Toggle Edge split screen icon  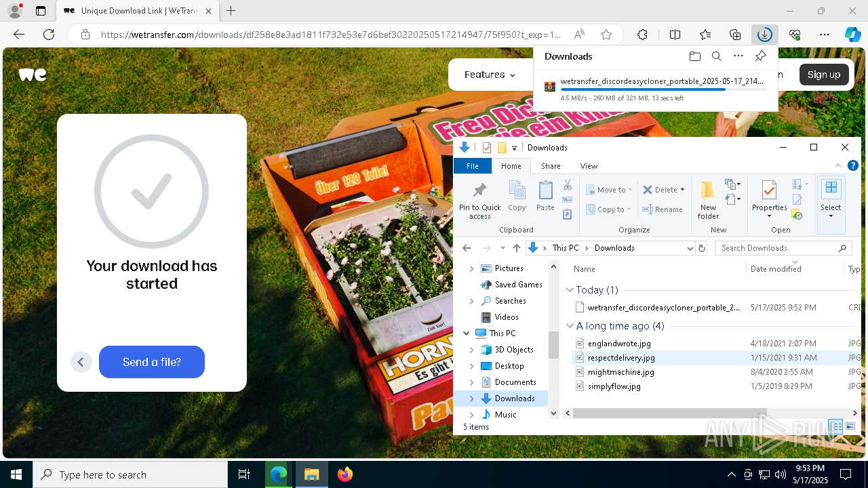pyautogui.click(x=675, y=35)
